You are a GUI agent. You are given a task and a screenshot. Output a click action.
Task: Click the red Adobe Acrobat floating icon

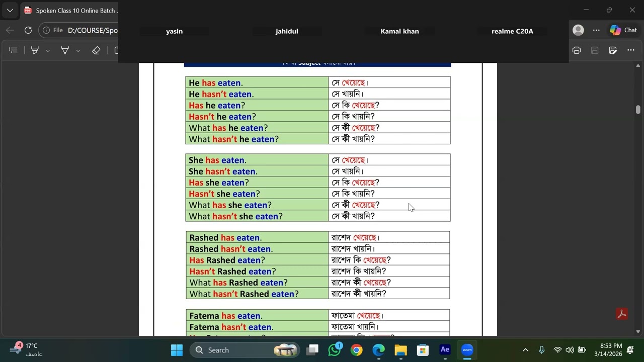[x=622, y=314]
